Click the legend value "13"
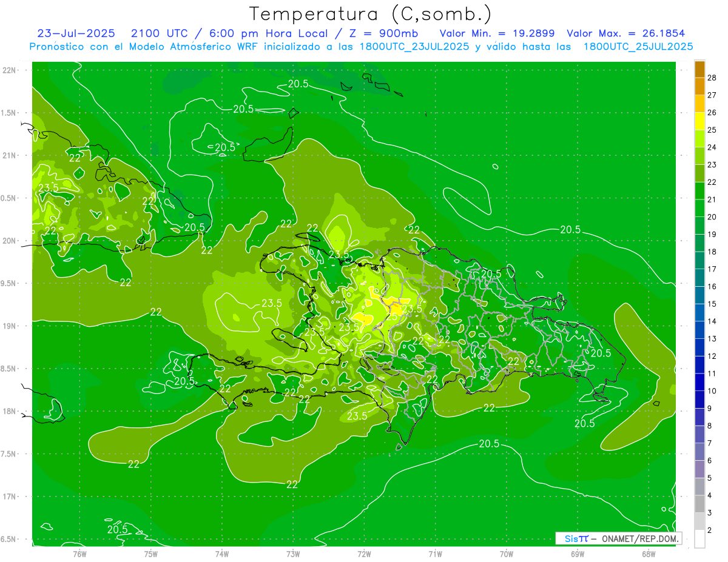Viewport: 728px width, 562px height. coord(712,339)
